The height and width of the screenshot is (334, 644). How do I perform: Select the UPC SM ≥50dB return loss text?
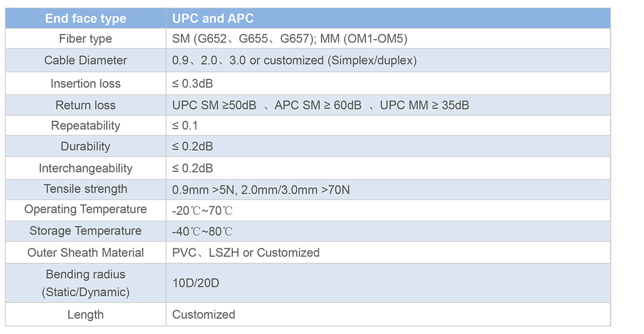[x=214, y=105]
